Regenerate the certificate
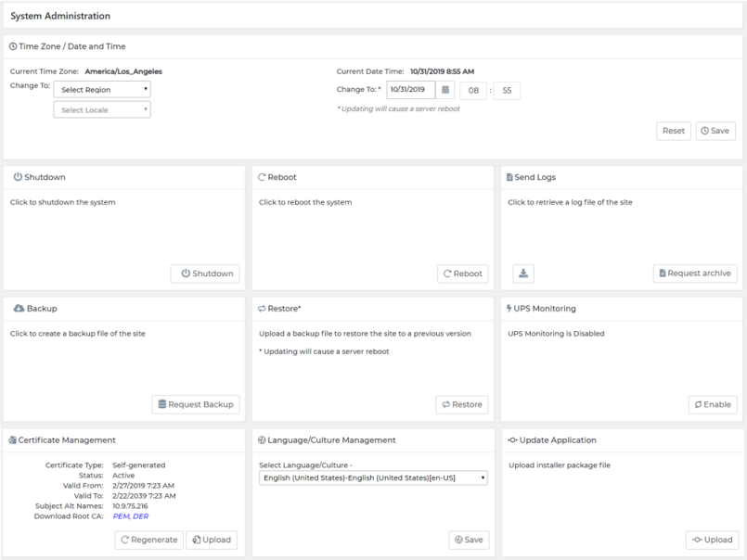Image resolution: width=747 pixels, height=560 pixels. pos(148,540)
